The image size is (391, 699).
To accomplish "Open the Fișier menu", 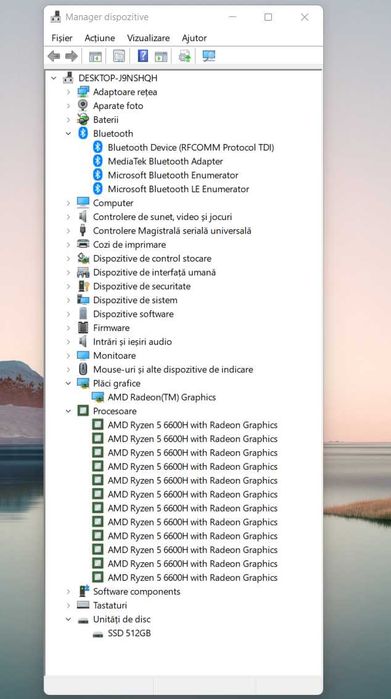I will tap(62, 38).
